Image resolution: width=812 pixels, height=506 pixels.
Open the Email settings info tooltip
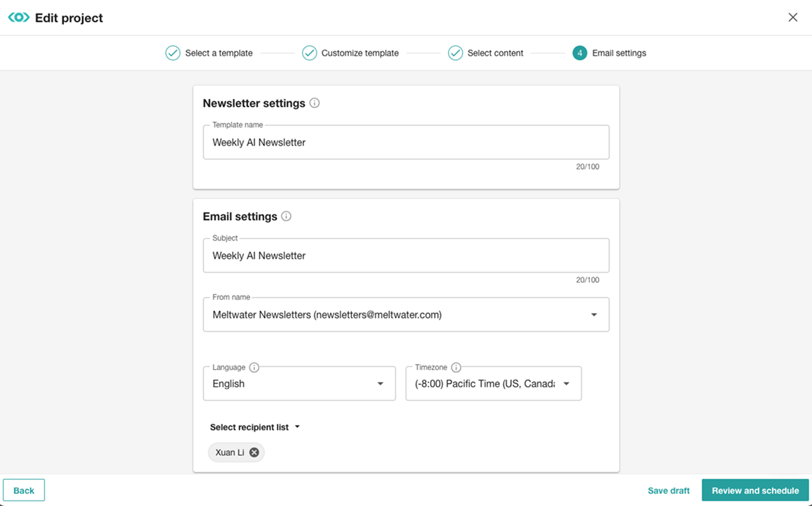(286, 216)
